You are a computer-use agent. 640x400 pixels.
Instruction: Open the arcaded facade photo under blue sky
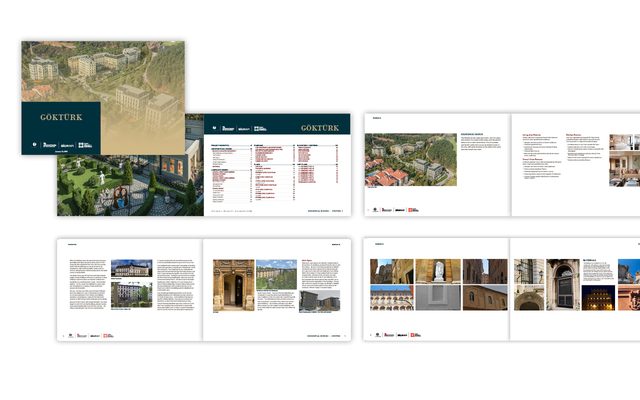click(391, 298)
